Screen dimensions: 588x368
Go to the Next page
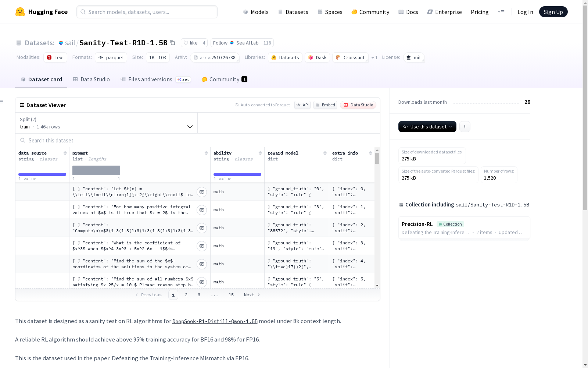coord(252,295)
